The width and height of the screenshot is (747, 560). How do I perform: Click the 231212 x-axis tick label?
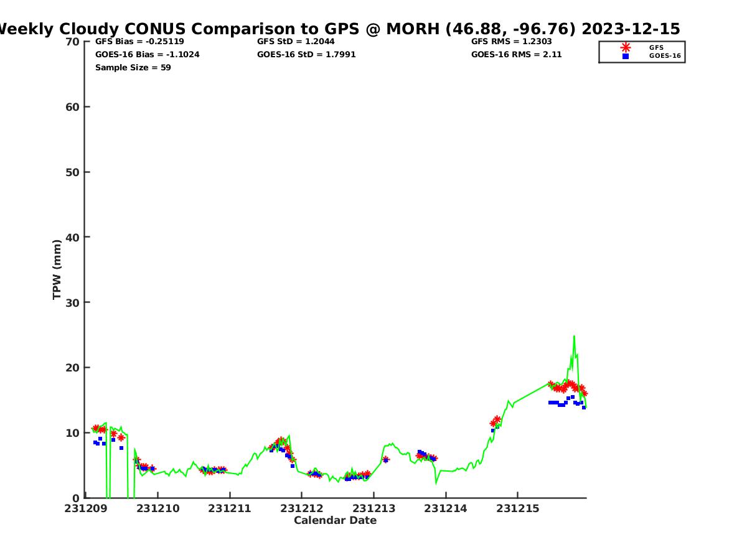302,508
